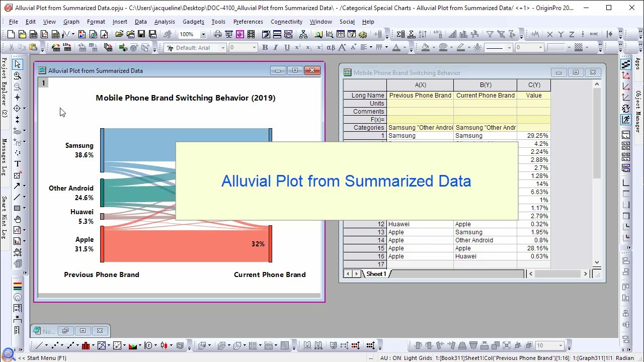
Task: Click the Set as Z icon
Action: click(572, 34)
